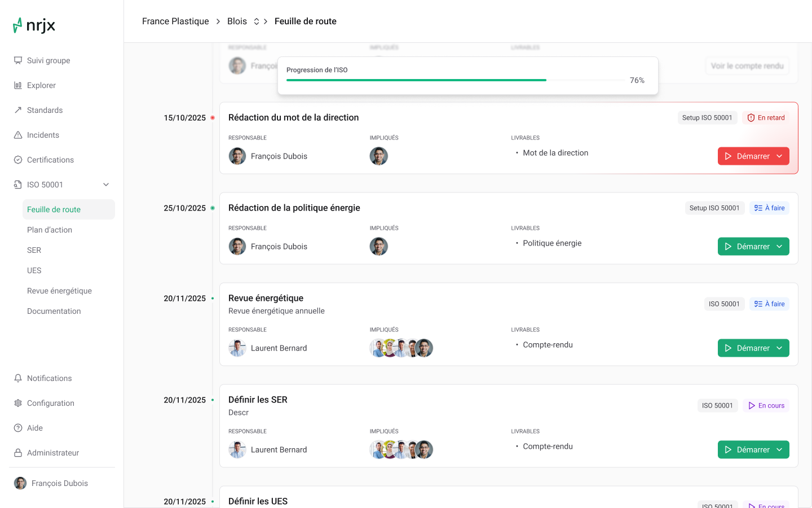Click ISO 50001 tag on Revue énergétique card
Viewport: 812px width, 508px height.
click(x=724, y=304)
